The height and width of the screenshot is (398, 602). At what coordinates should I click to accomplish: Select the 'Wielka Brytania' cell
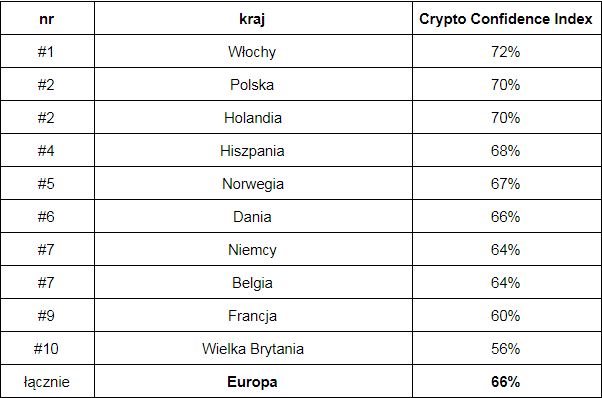pos(253,349)
